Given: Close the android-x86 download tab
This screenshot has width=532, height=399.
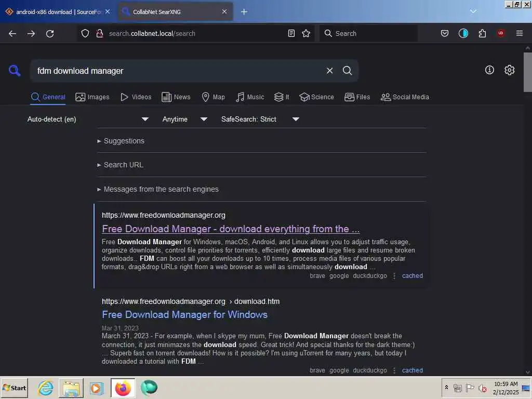Looking at the screenshot, I should 108,11.
